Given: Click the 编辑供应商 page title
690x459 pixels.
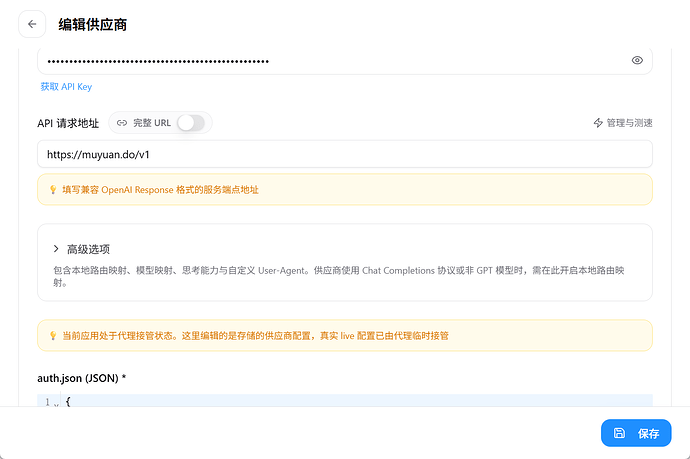Looking at the screenshot, I should tap(92, 25).
